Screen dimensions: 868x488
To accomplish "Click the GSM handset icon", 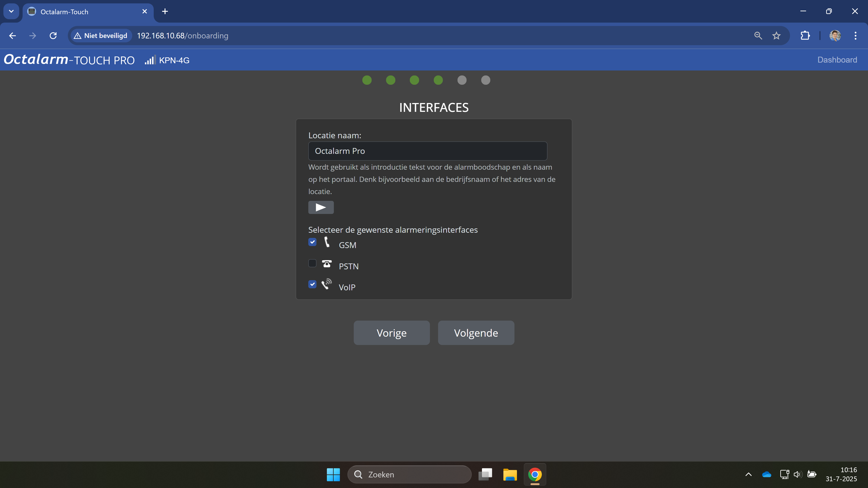I will (326, 242).
